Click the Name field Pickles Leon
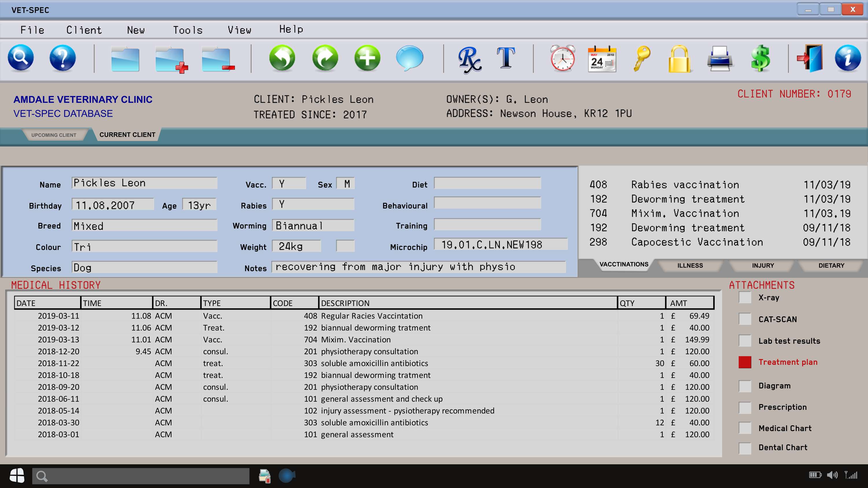The height and width of the screenshot is (488, 868). (144, 183)
